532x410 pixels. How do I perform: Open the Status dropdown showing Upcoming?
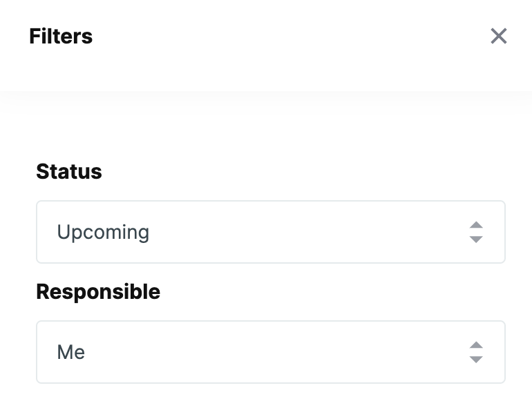pyautogui.click(x=270, y=232)
